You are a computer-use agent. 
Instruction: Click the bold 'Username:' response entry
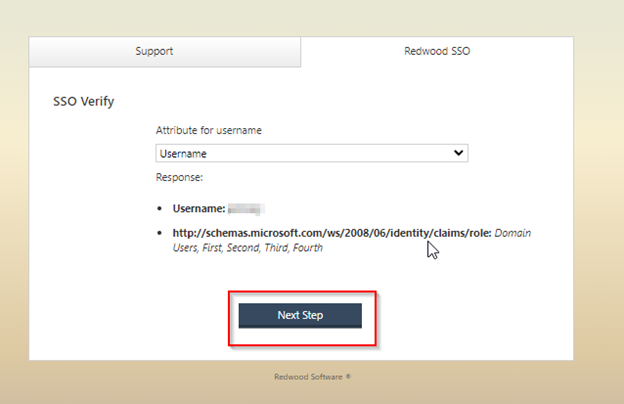click(x=199, y=209)
